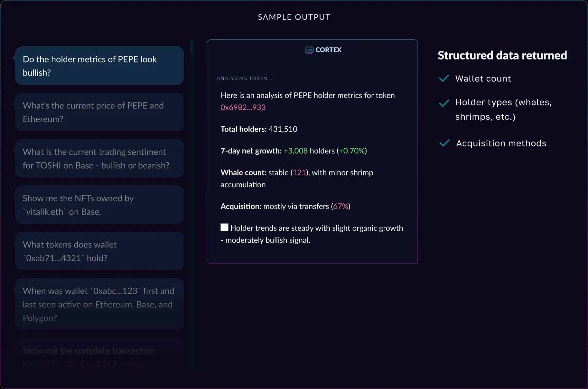Click the chat list scrollbar

pos(191,47)
